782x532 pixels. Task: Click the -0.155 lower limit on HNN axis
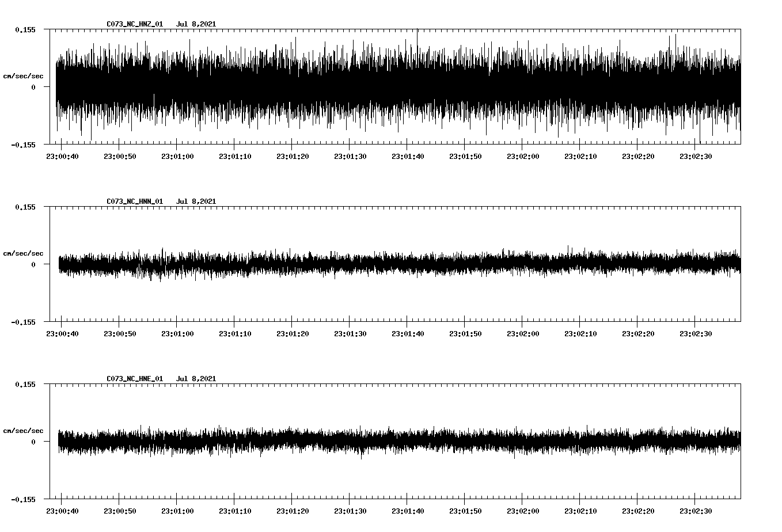(x=23, y=322)
